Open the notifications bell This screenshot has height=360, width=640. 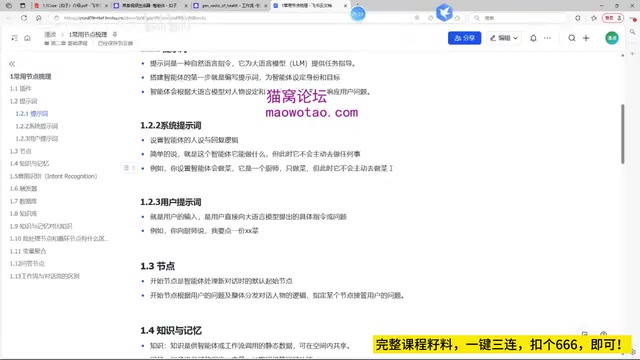point(533,38)
